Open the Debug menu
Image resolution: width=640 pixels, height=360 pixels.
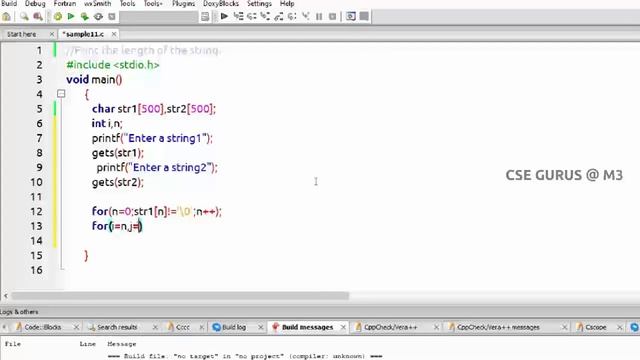point(35,4)
